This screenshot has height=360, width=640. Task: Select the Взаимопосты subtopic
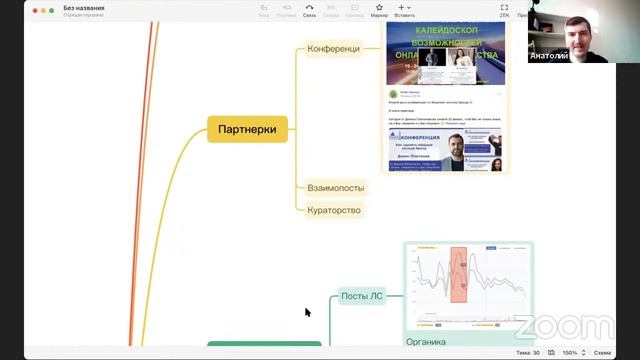click(336, 188)
